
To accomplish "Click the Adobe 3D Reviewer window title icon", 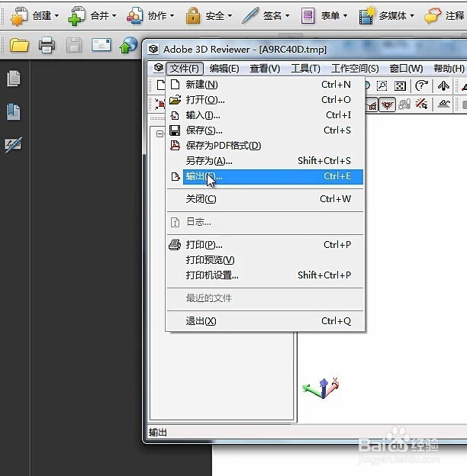I will pyautogui.click(x=153, y=49).
